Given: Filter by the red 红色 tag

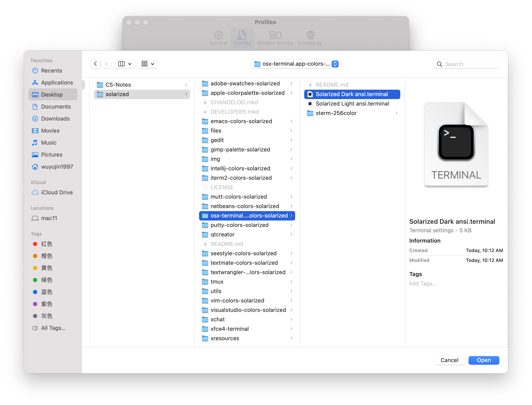Looking at the screenshot, I should 47,244.
